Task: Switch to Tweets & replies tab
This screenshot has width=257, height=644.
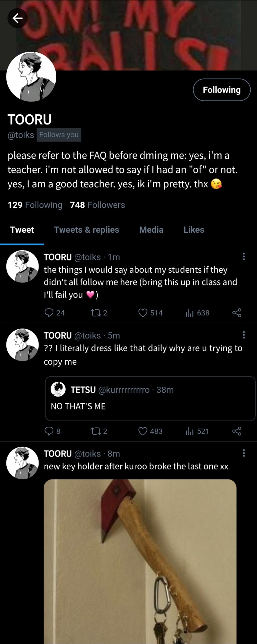Action: click(x=86, y=230)
